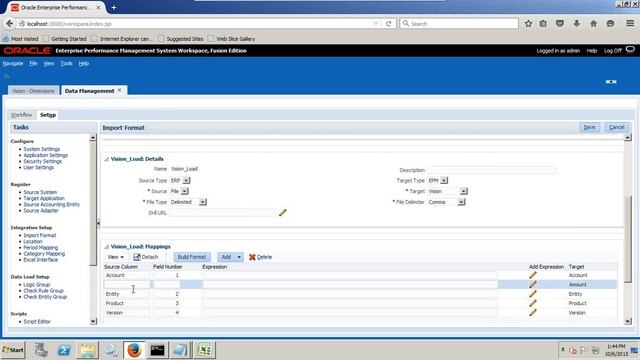Open the System Settings task link

coord(41,149)
